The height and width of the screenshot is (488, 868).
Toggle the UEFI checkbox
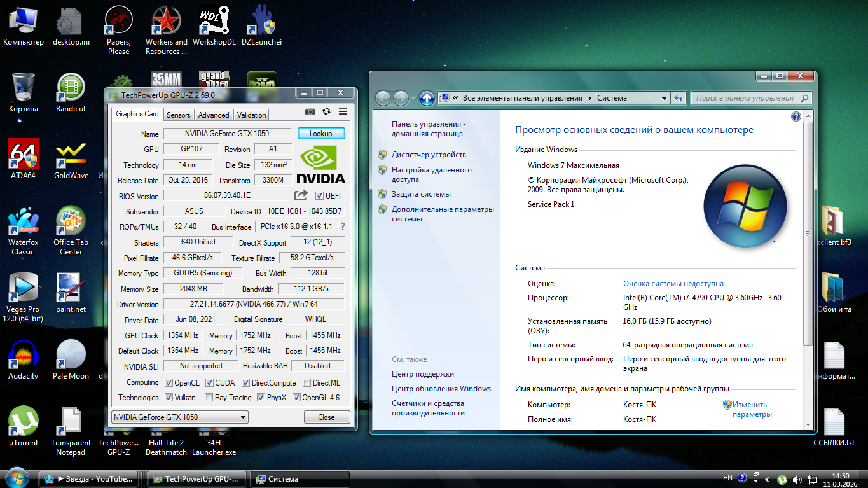point(320,196)
